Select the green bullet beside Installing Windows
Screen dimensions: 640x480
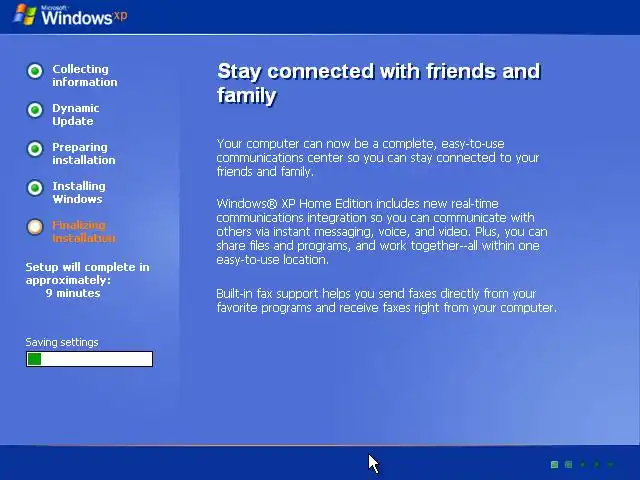(35, 188)
